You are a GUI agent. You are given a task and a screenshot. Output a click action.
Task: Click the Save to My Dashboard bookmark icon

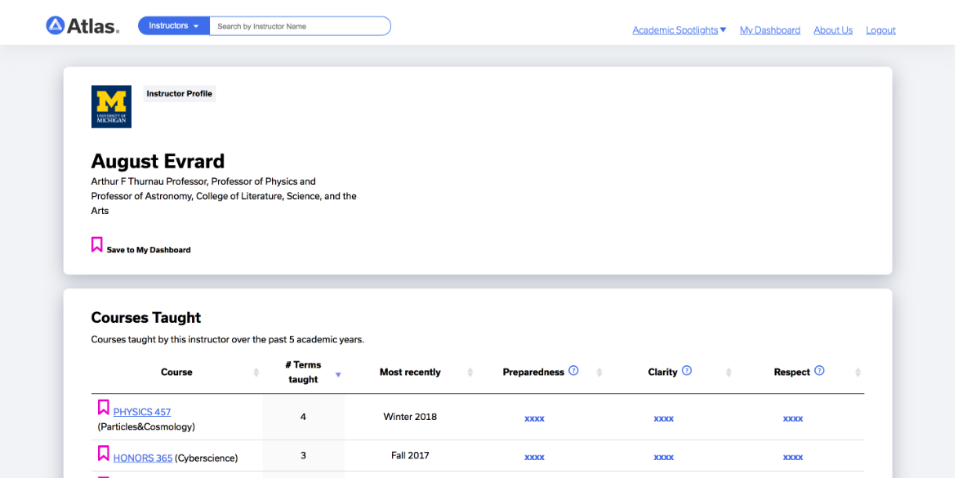(x=97, y=244)
